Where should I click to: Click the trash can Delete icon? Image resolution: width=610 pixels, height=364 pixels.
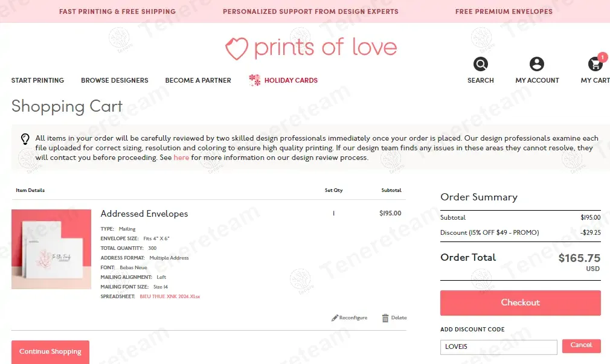385,318
